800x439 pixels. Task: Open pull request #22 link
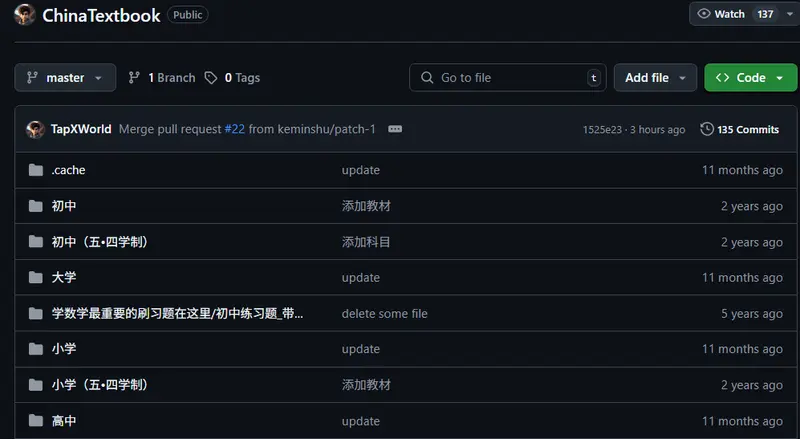[x=235, y=129]
